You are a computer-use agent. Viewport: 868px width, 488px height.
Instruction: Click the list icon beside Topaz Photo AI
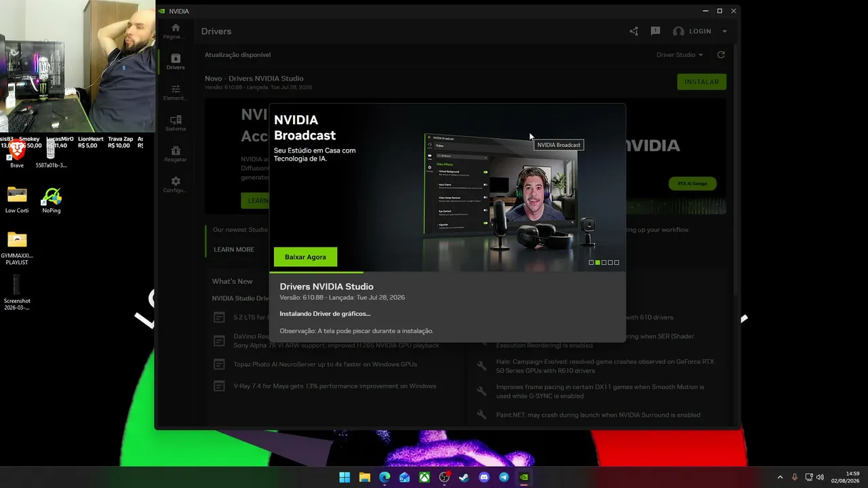(x=219, y=365)
